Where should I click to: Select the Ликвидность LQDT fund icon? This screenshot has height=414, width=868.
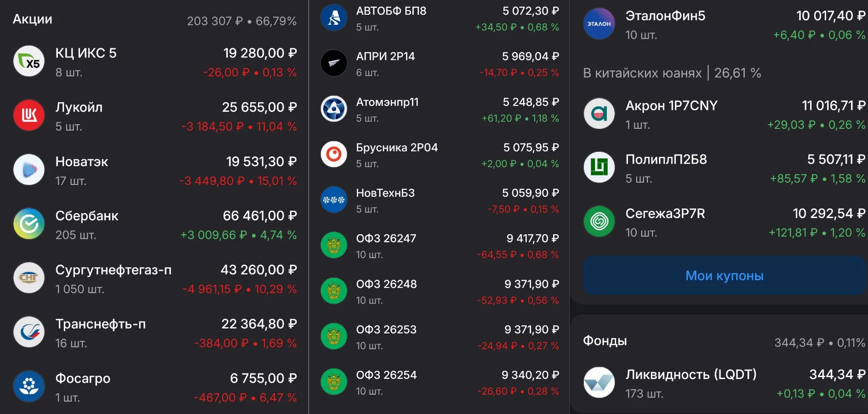(599, 383)
